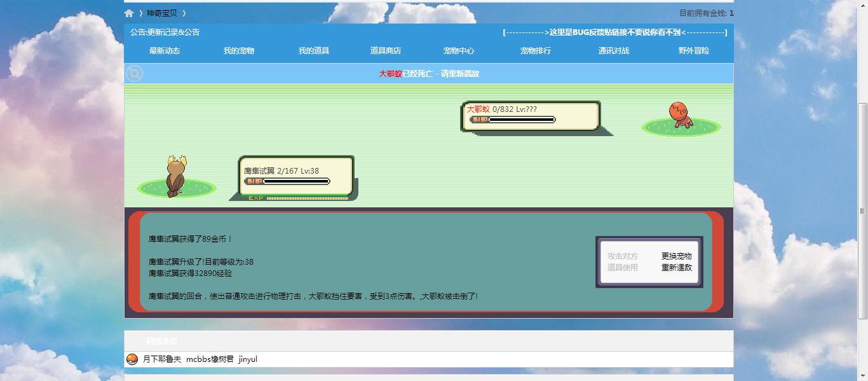This screenshot has height=381, width=868.
Task: Go to 宠物中心
Action: [459, 51]
